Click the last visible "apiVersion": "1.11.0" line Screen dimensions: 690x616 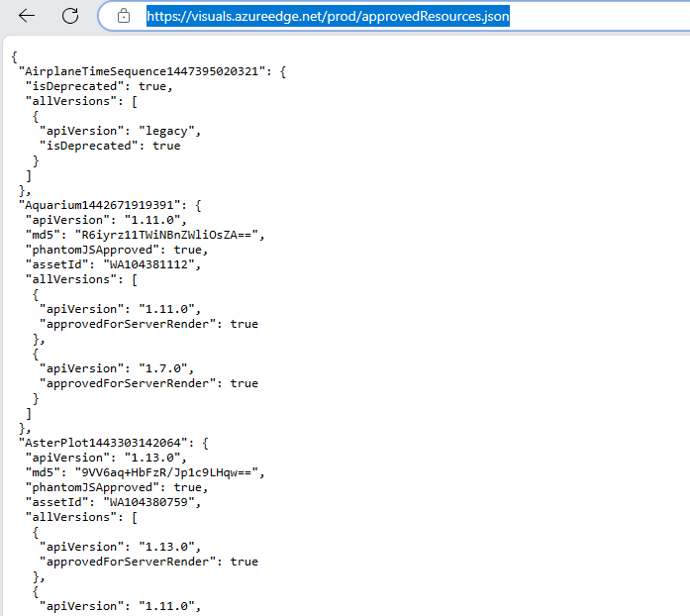(x=120, y=606)
